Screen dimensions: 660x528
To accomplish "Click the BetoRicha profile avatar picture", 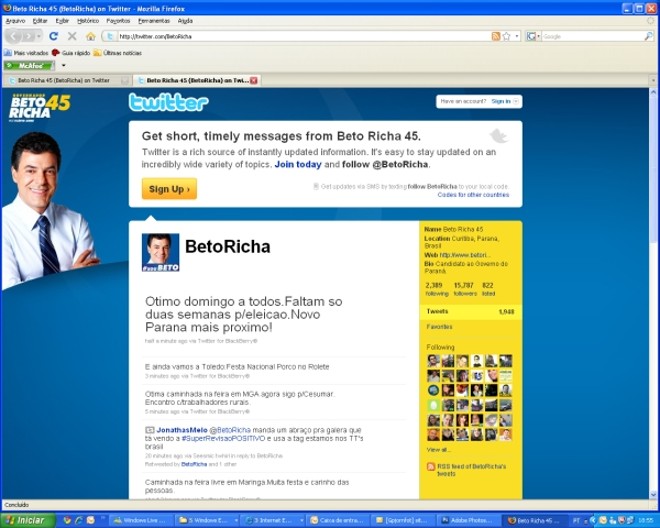I will point(160,253).
